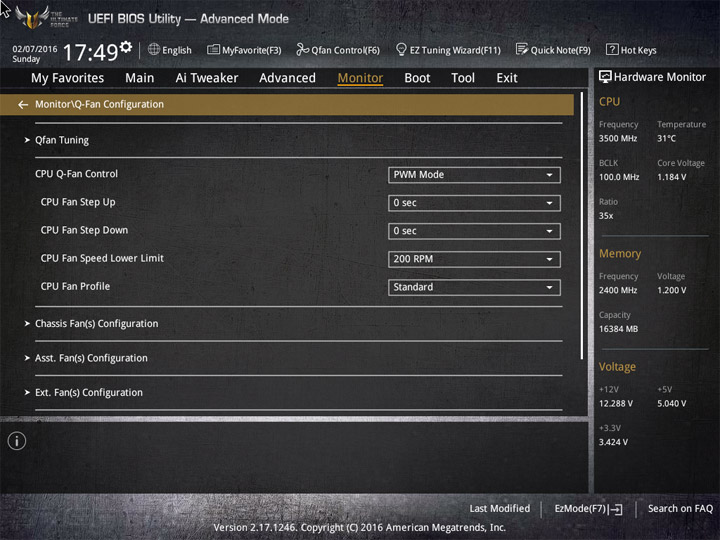Open the CPU Q-Fan Control dropdown
Image resolution: width=720 pixels, height=540 pixels.
(x=474, y=175)
